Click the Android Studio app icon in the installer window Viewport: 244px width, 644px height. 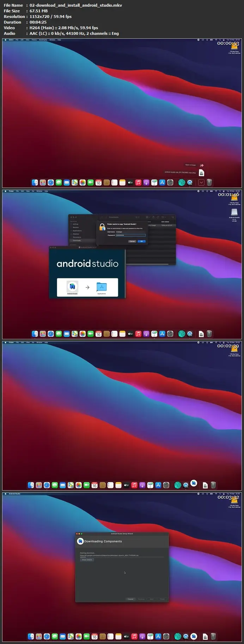(x=72, y=286)
